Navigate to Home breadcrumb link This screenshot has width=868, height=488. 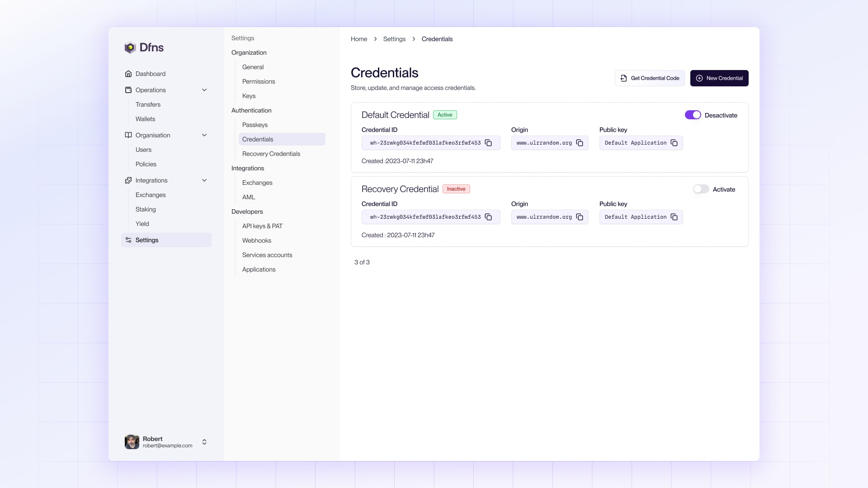359,39
